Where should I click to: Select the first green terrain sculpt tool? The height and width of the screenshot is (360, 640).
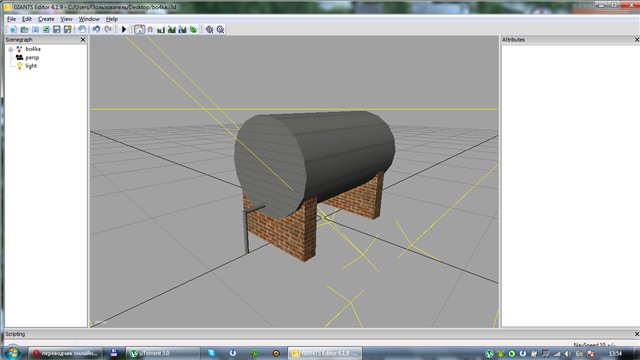click(161, 29)
